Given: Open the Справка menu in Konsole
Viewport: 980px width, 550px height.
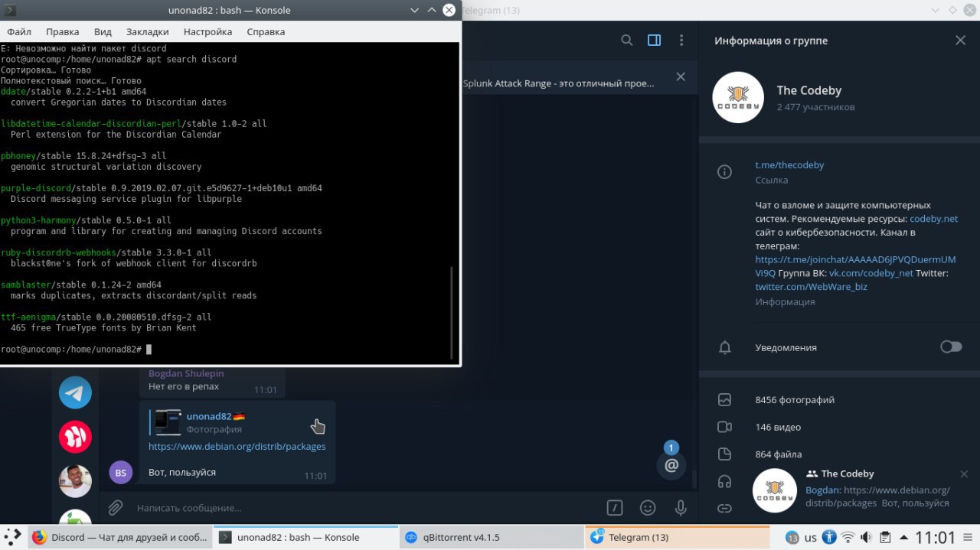Looking at the screenshot, I should (266, 31).
